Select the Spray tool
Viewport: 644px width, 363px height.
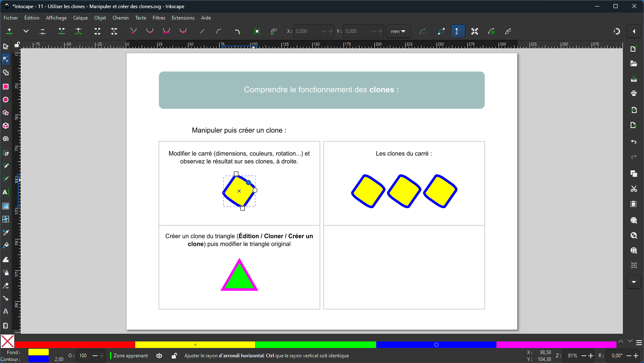pyautogui.click(x=6, y=272)
